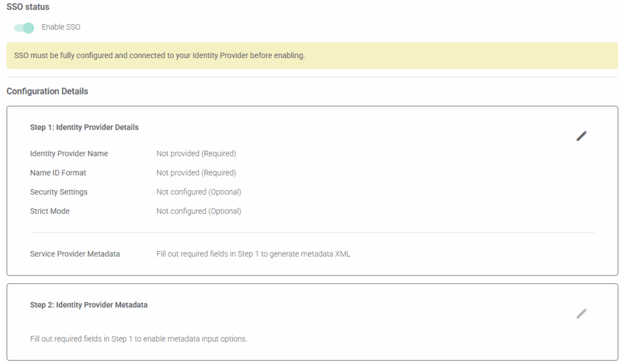
Task: Select the Step 1: Identity Provider Details title
Action: [84, 128]
